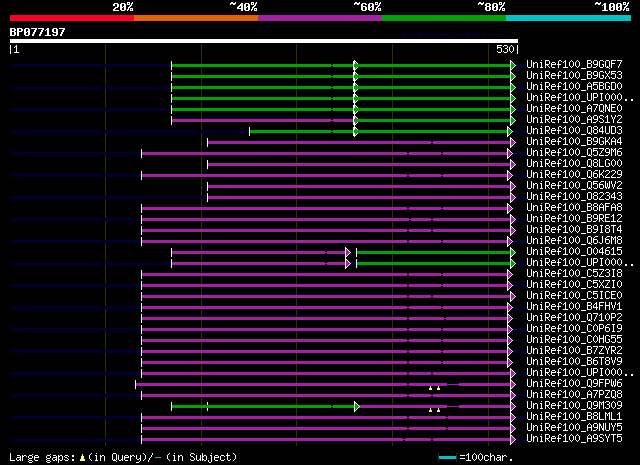Select the UniRef100_Q9FPW6 label
This screenshot has width=640, height=465.
tap(574, 384)
